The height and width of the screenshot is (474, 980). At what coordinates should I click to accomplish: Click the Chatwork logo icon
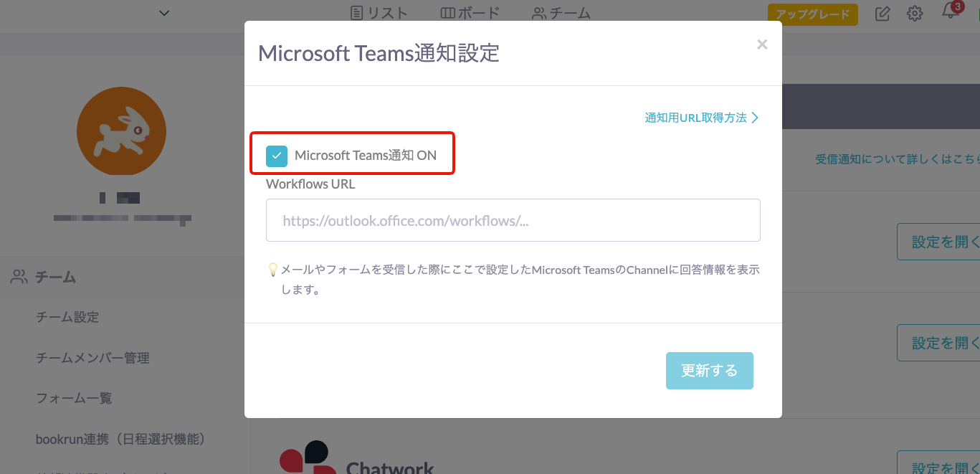coord(308,459)
